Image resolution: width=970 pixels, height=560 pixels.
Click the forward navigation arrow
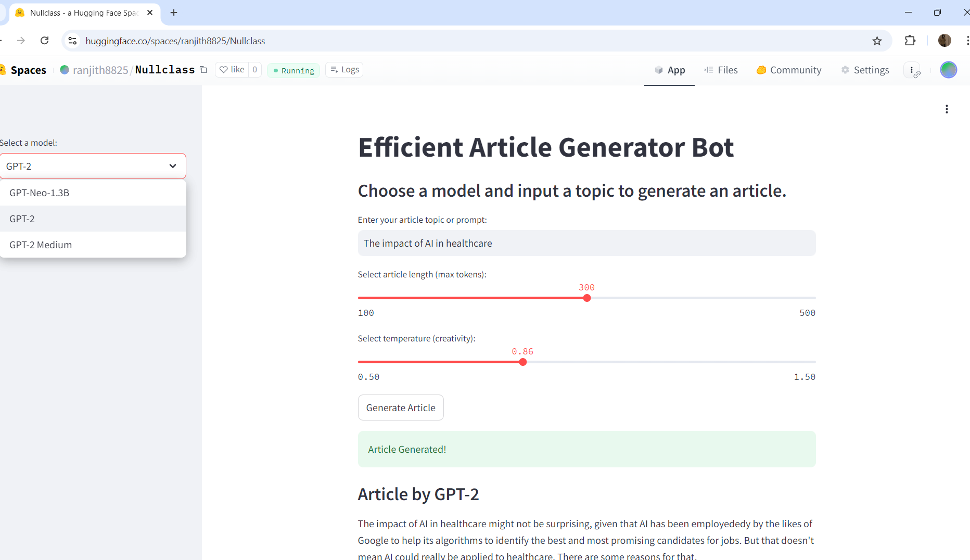(x=21, y=41)
